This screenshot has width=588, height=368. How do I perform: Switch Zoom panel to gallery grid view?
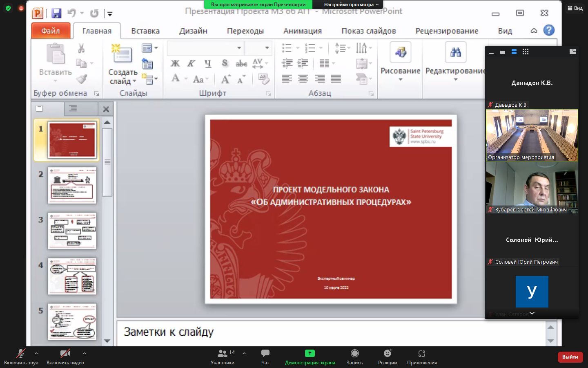(x=526, y=52)
